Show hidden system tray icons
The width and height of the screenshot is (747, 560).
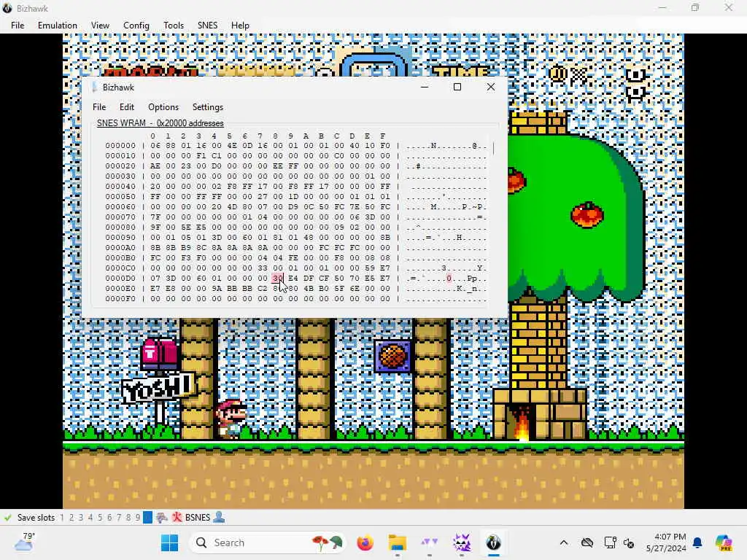coord(564,542)
